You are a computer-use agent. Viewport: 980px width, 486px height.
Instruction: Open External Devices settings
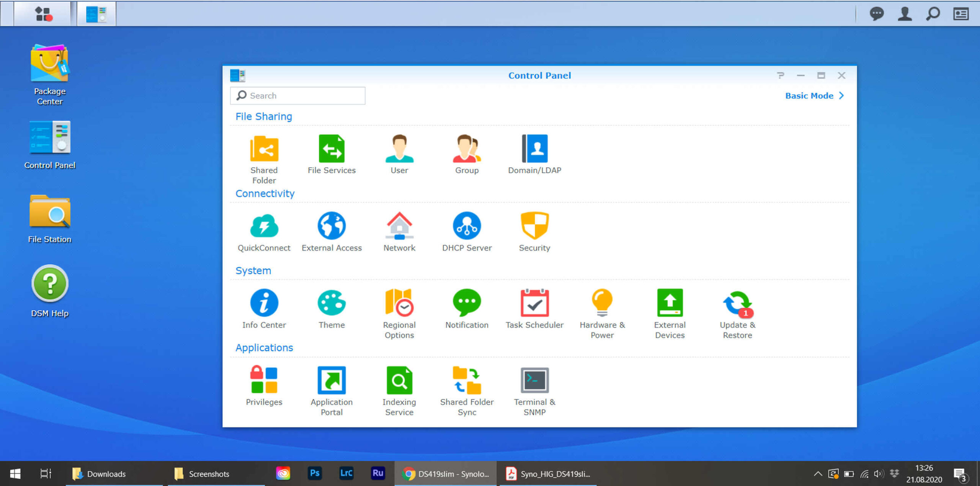670,314
